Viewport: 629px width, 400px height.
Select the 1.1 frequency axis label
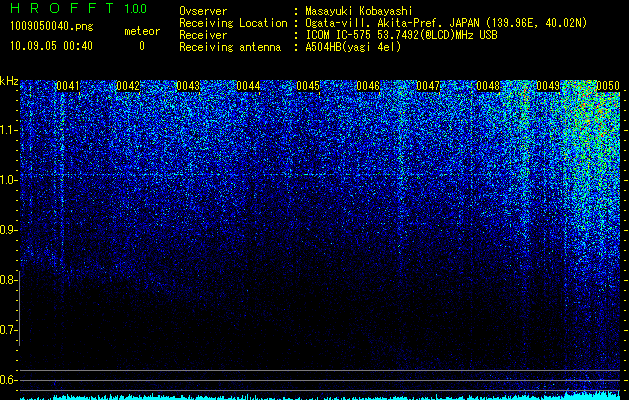8,130
